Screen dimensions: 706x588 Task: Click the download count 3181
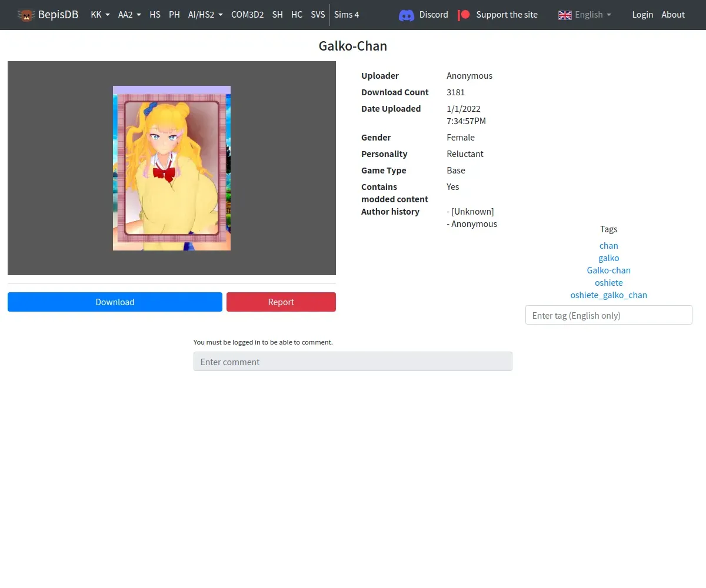pyautogui.click(x=456, y=92)
